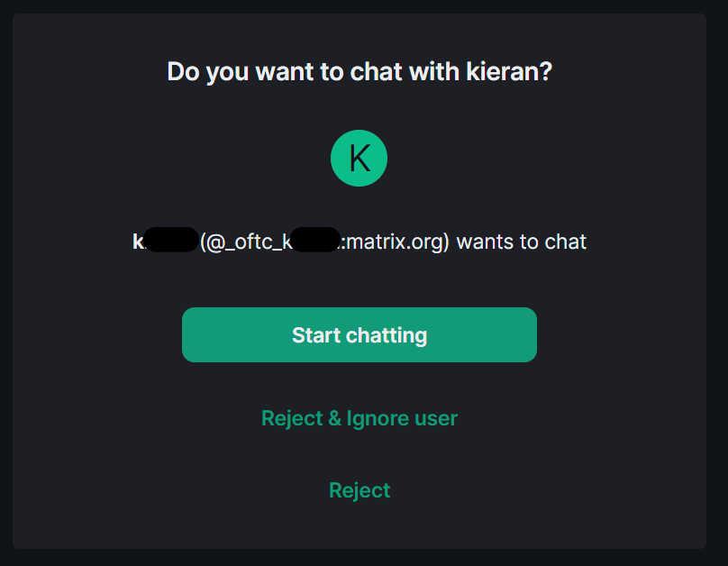Click the word 'Ignore' in the reject link
Image resolution: width=728 pixels, height=566 pixels.
pos(377,419)
